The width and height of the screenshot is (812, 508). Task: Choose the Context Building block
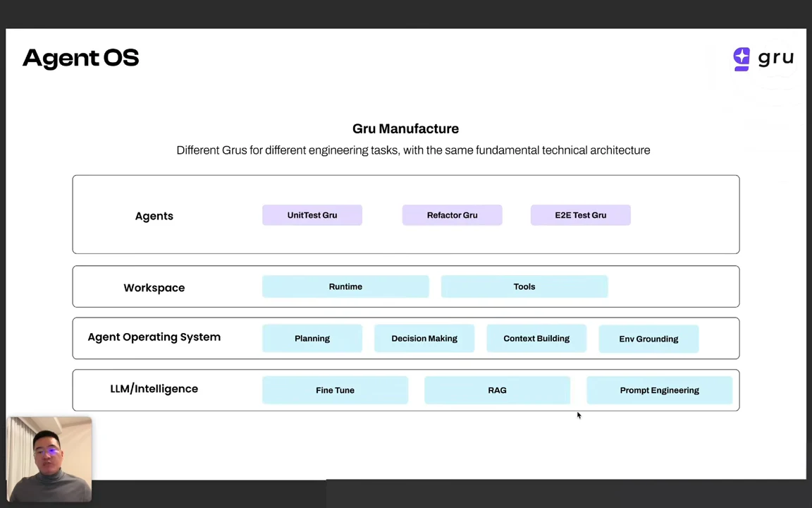(x=536, y=339)
